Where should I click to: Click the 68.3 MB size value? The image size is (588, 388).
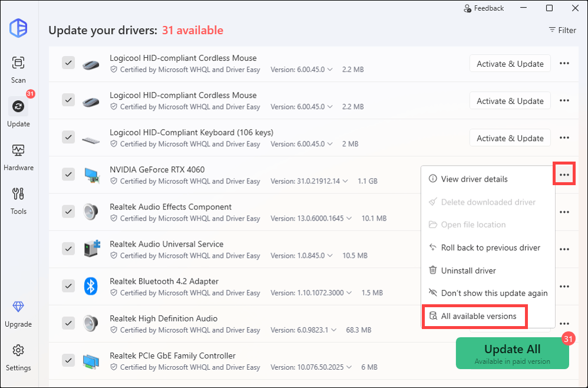(x=358, y=330)
